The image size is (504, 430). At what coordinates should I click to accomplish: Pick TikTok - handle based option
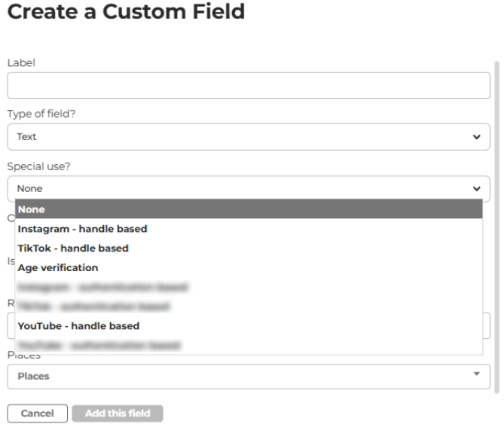(73, 249)
